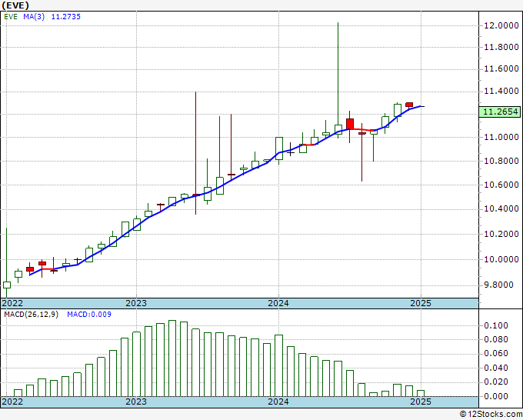The width and height of the screenshot is (523, 420).
Task: Click the highlighted 11.2654 current price tag
Action: 500,112
